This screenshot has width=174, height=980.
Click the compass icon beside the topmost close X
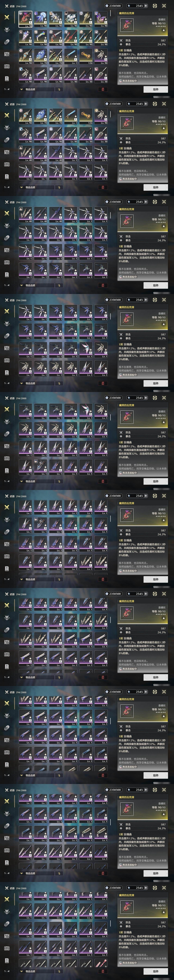[155, 6]
